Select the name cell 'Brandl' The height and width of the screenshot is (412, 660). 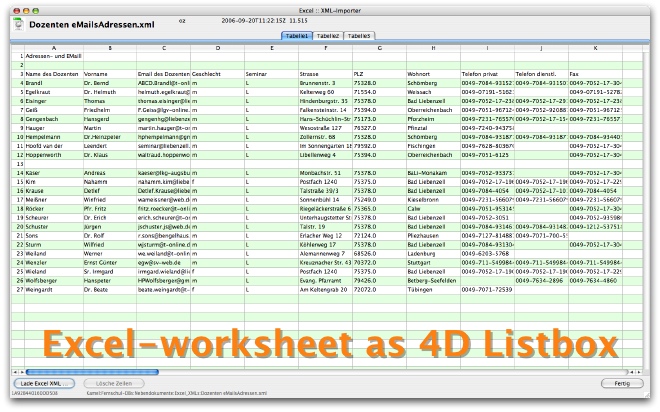(x=54, y=83)
